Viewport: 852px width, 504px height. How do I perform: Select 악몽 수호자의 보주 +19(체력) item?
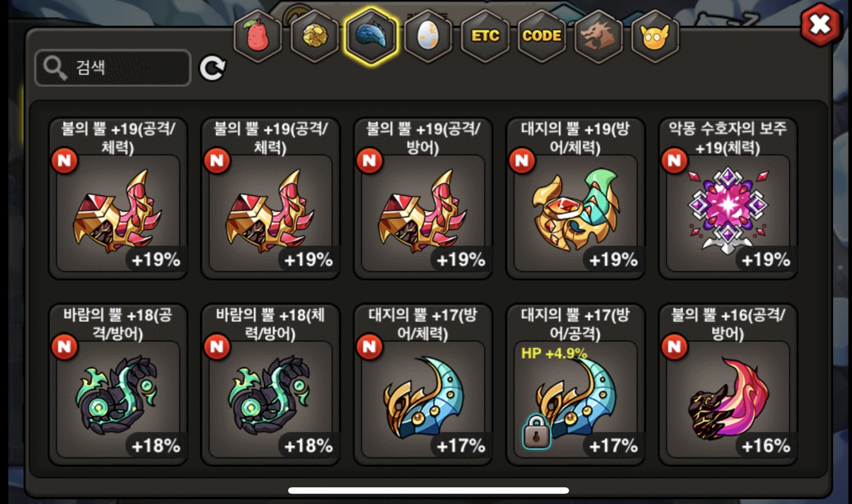tap(728, 198)
